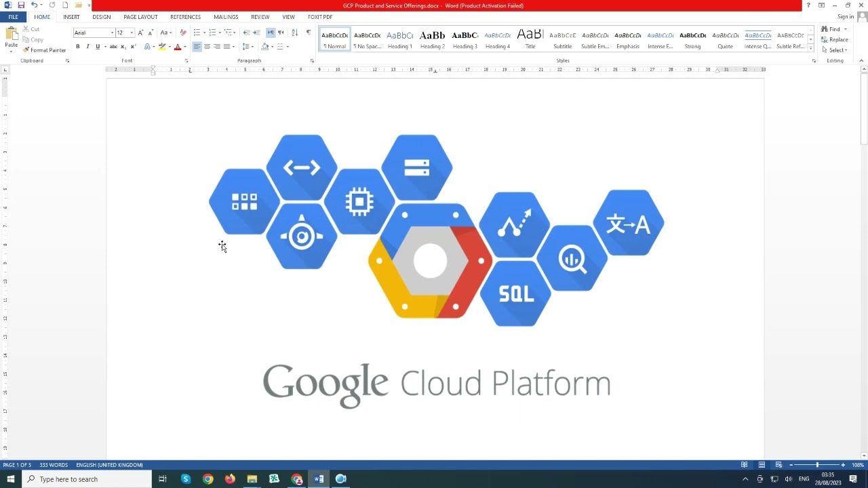This screenshot has height=488, width=868.
Task: Align the paragraph to the right
Action: click(x=217, y=47)
